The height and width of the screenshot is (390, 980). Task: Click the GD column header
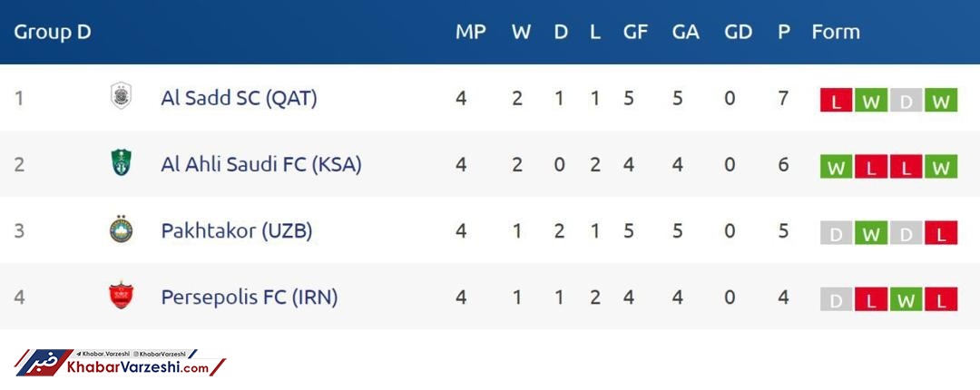tap(738, 32)
